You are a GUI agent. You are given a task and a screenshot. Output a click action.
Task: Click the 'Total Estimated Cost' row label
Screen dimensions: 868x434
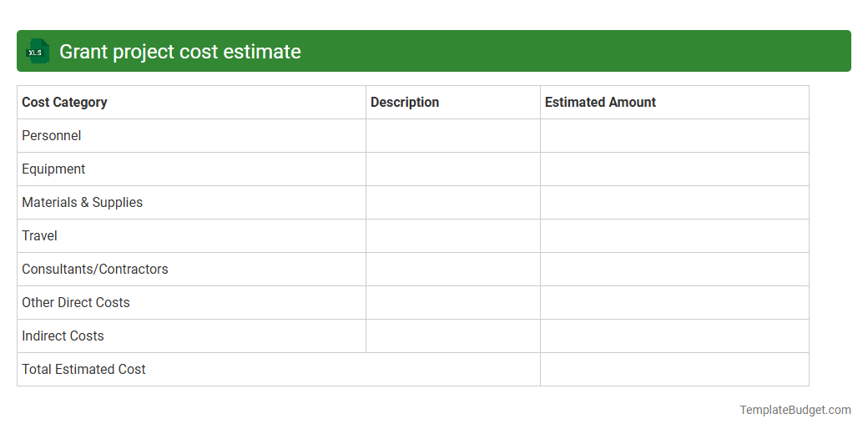coord(83,369)
